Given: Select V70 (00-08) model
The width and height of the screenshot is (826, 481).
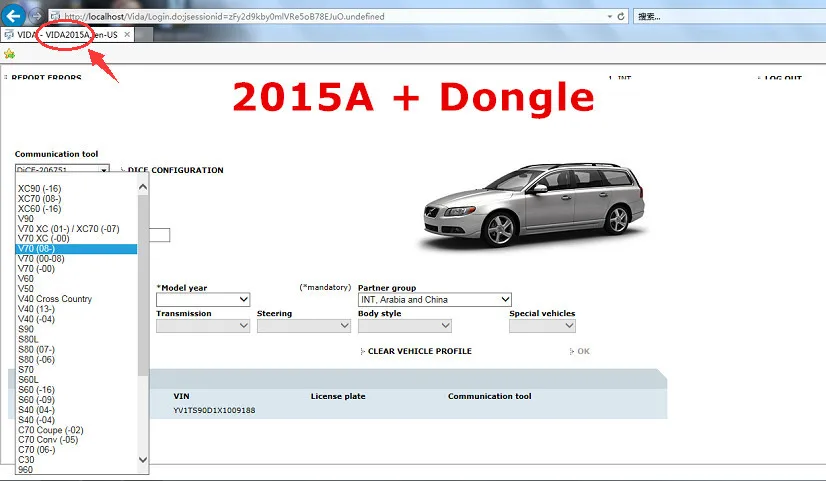Looking at the screenshot, I should pyautogui.click(x=76, y=258).
